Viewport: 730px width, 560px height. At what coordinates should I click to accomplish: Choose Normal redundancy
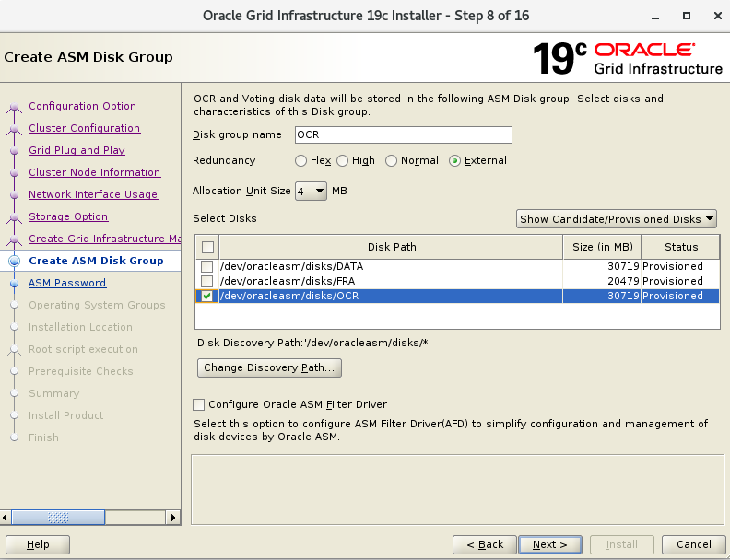click(391, 161)
